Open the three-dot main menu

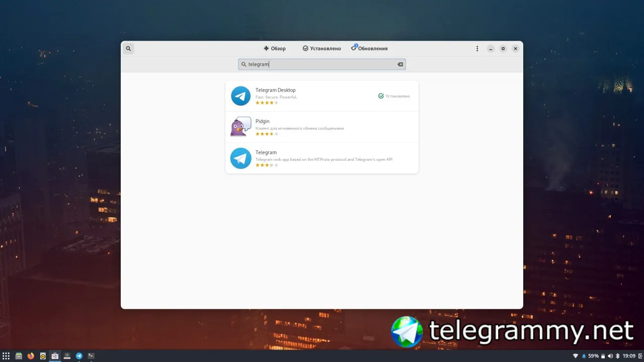click(x=477, y=49)
